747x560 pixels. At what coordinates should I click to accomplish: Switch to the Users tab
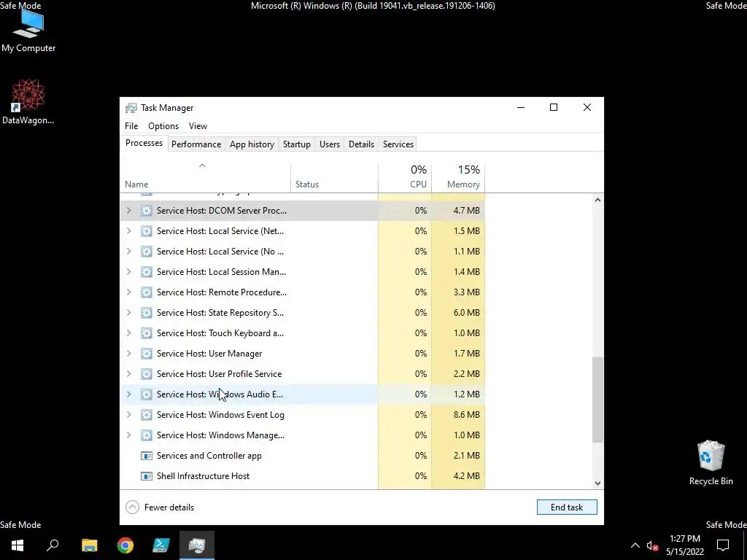330,144
